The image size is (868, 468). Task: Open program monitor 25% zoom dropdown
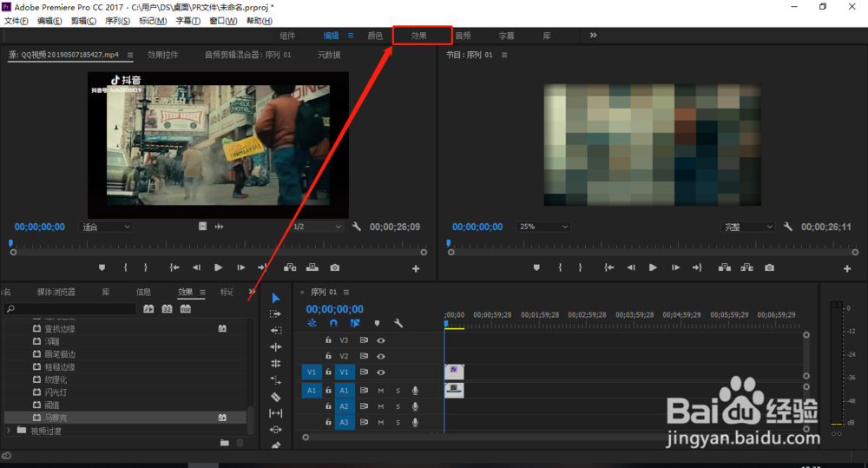point(543,227)
